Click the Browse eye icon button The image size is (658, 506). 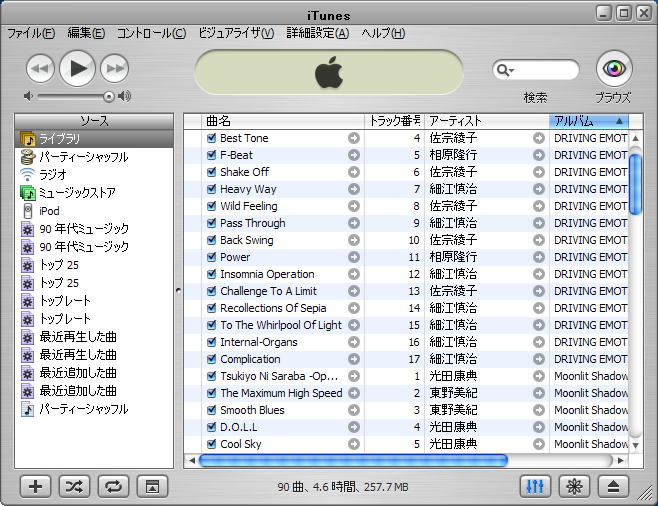tap(614, 68)
